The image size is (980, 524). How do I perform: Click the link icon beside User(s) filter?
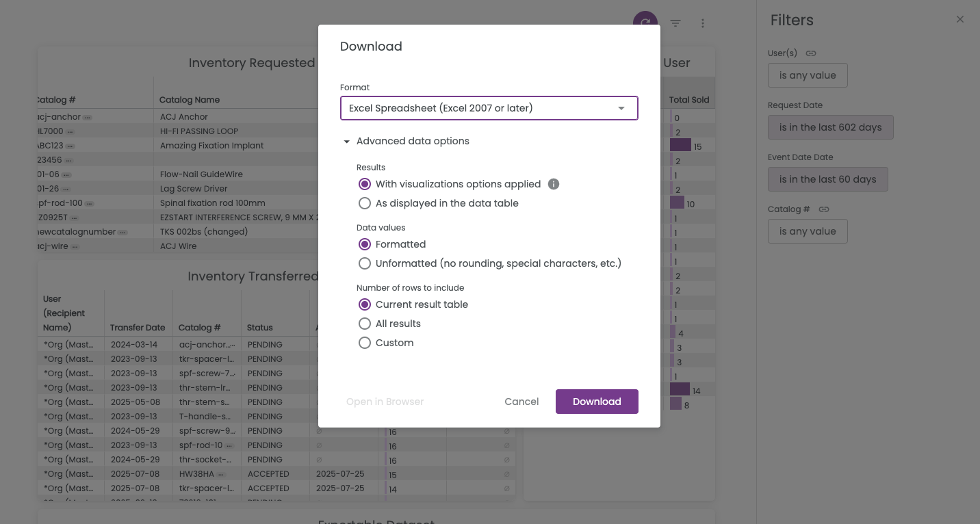[811, 53]
